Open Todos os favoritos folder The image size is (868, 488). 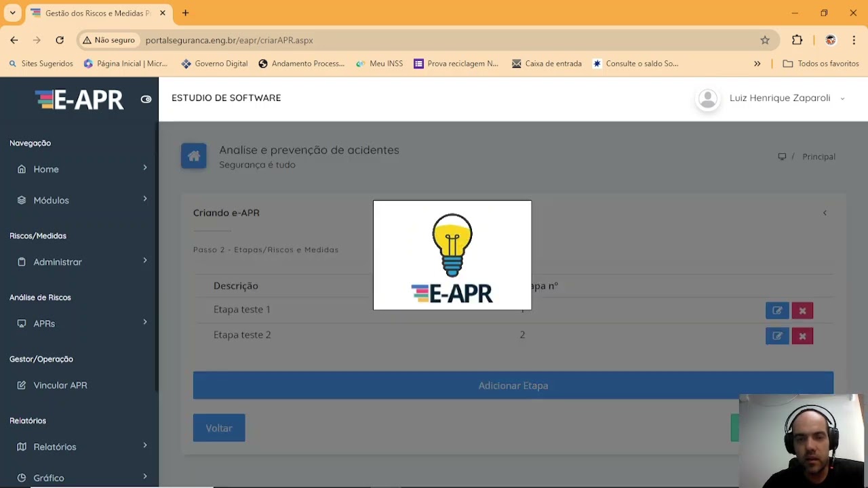pos(821,64)
